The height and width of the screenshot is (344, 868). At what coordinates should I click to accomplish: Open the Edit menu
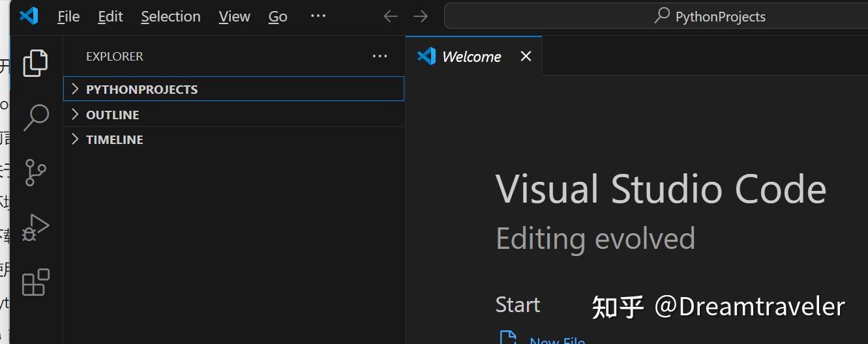(x=110, y=17)
